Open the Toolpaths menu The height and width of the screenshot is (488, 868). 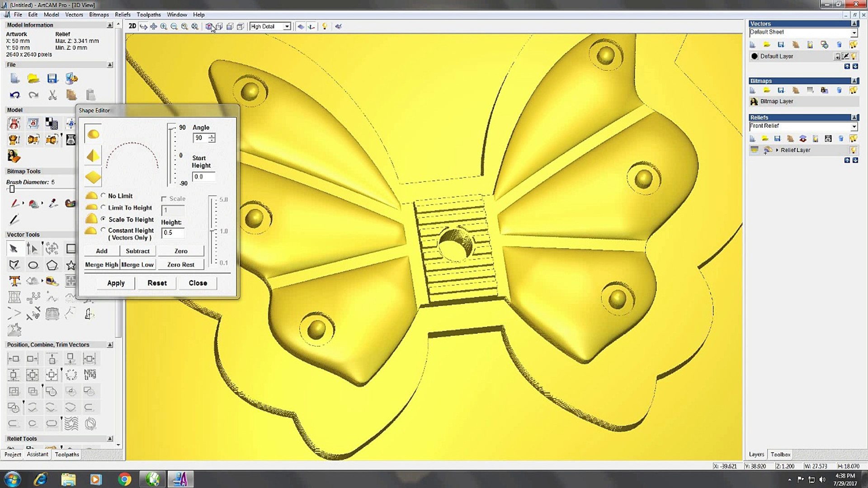click(x=148, y=14)
